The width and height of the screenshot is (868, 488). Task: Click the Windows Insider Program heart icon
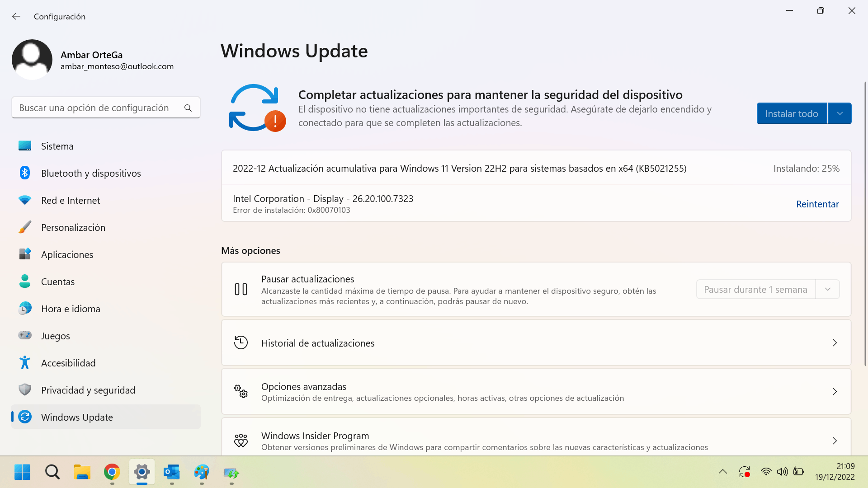(x=241, y=441)
